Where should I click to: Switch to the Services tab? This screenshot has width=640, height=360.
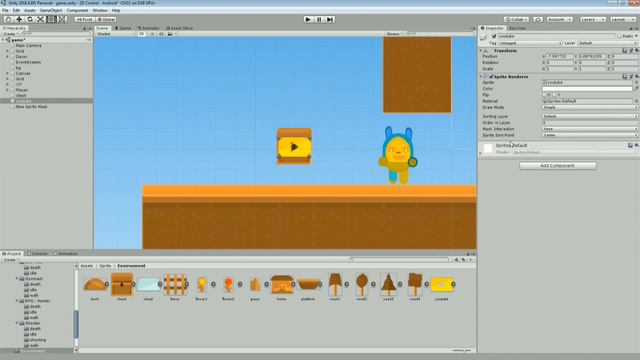(x=517, y=28)
